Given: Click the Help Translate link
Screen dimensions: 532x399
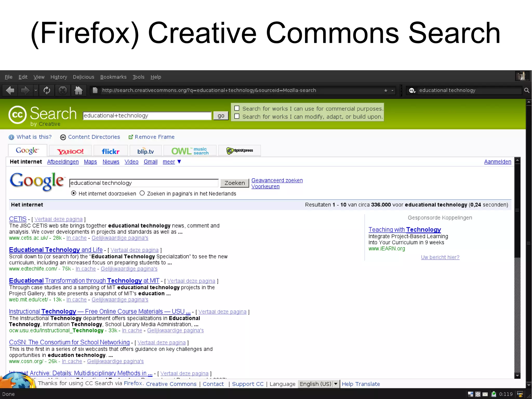Looking at the screenshot, I should (x=361, y=384).
